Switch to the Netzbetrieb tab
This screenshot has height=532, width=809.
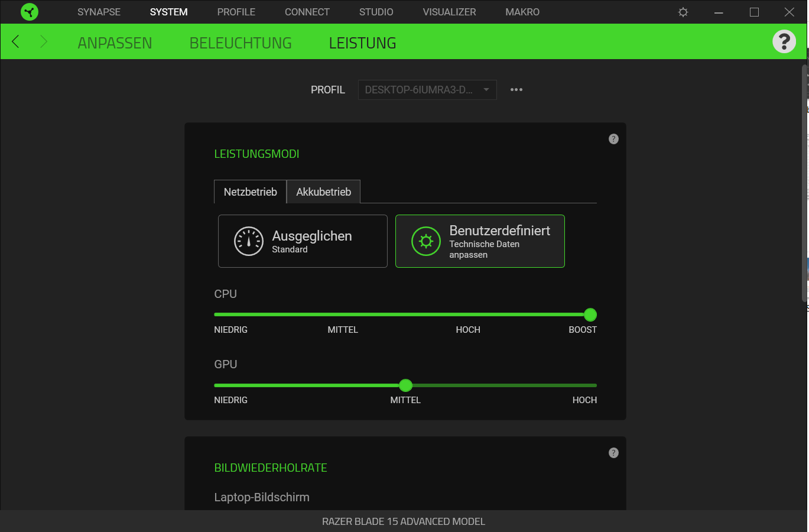[250, 192]
